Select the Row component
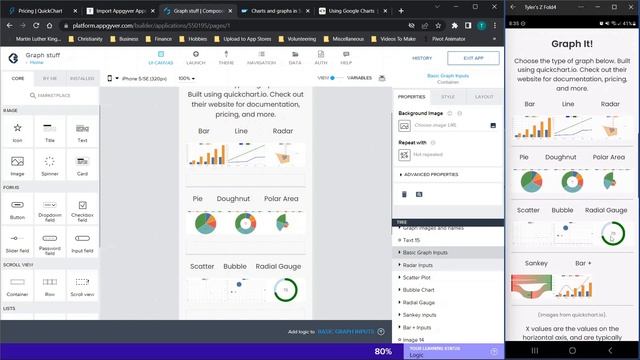 pyautogui.click(x=50, y=287)
